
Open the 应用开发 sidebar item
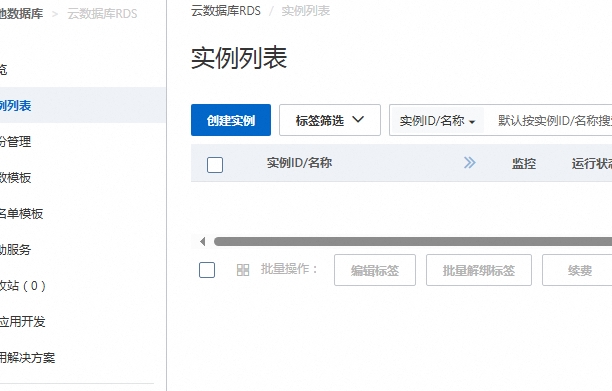point(83,322)
